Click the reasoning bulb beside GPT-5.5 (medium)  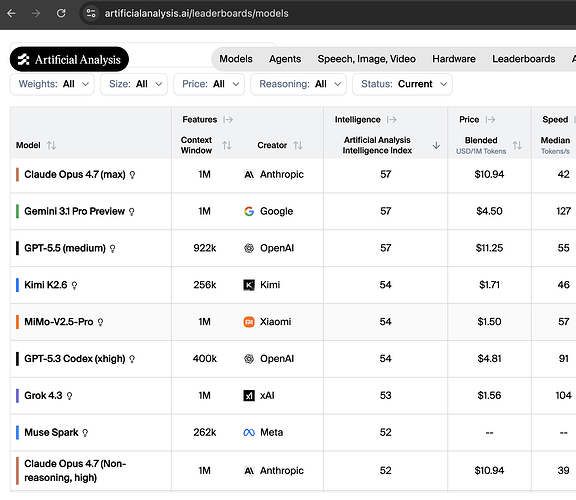112,249
